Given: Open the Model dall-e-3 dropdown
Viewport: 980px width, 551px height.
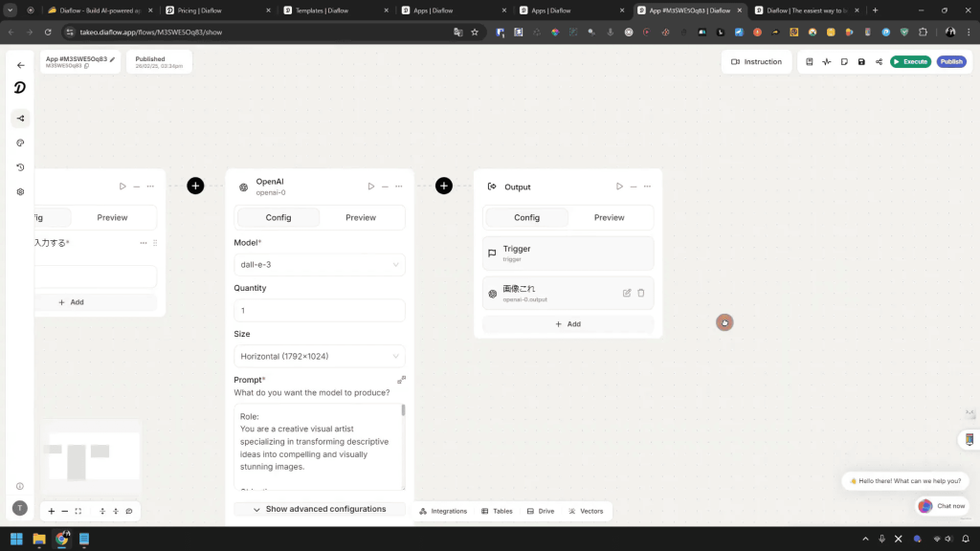Looking at the screenshot, I should (x=320, y=264).
